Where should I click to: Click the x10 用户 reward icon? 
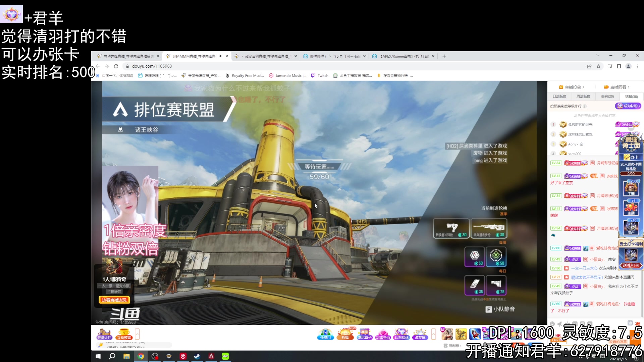[631, 227]
